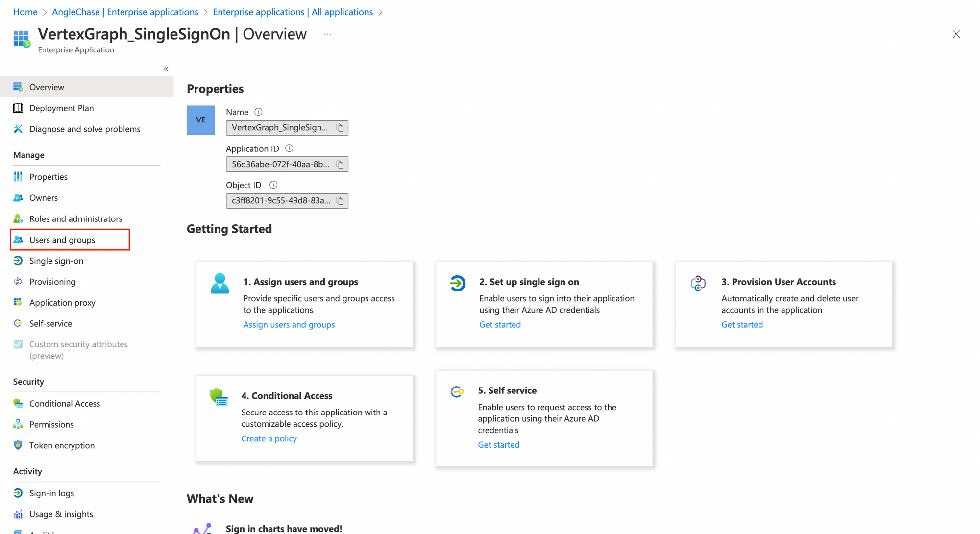Screen dimensions: 980x534
Task: Click Home breadcrumb link
Action: pos(25,12)
